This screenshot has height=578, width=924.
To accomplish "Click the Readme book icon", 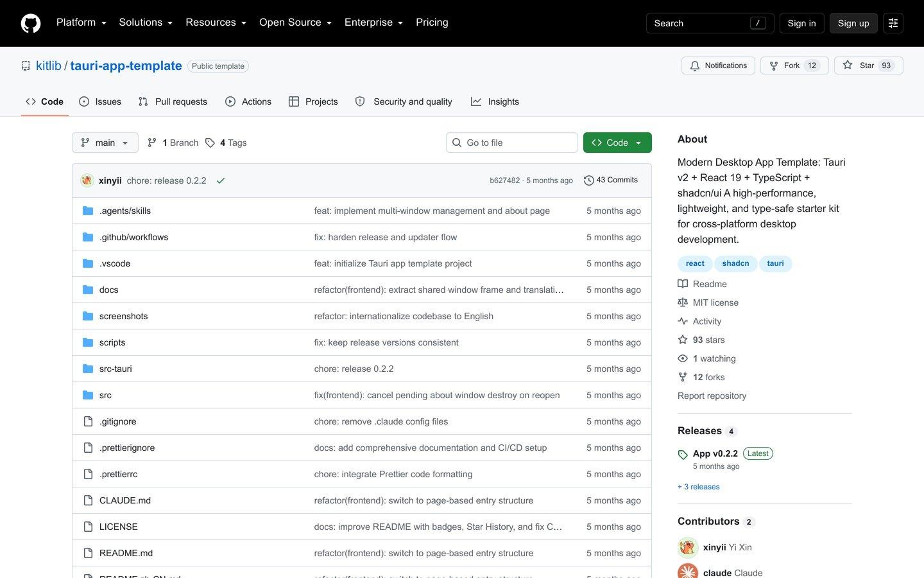I will 683,284.
